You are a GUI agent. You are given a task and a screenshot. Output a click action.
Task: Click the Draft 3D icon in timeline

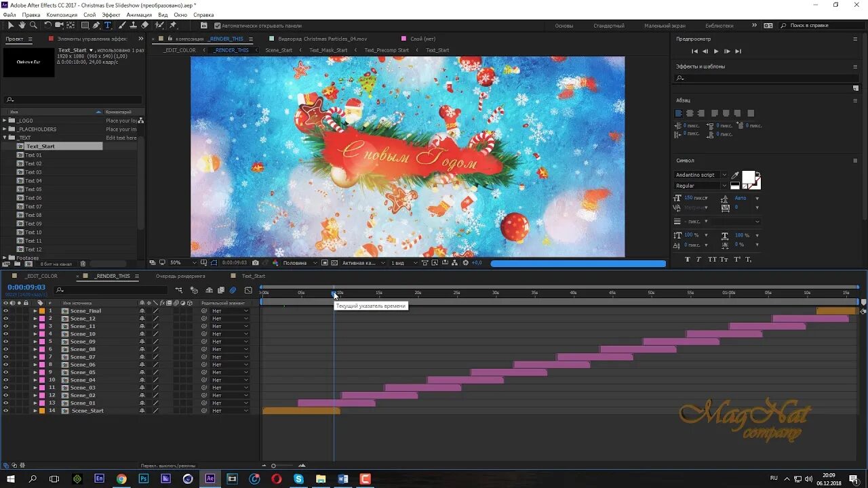click(194, 290)
